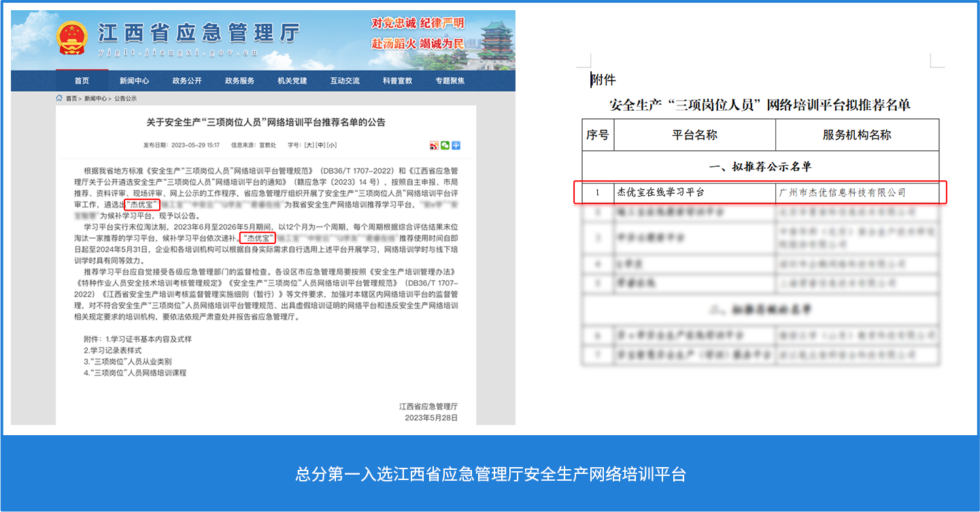
Task: Share article via Weibo icon
Action: pos(434,146)
